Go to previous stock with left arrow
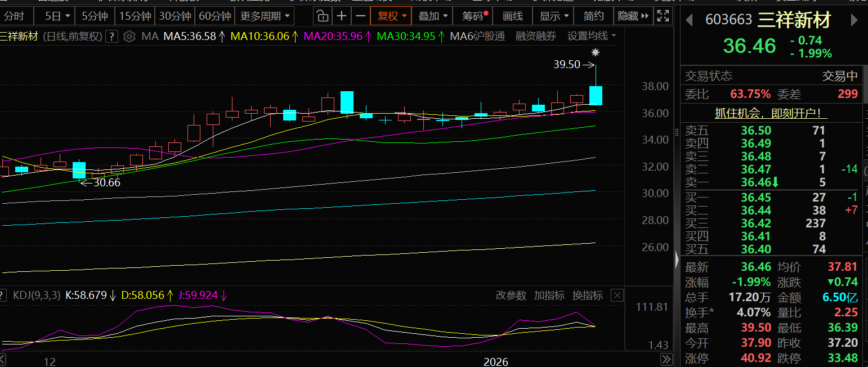 (688, 20)
